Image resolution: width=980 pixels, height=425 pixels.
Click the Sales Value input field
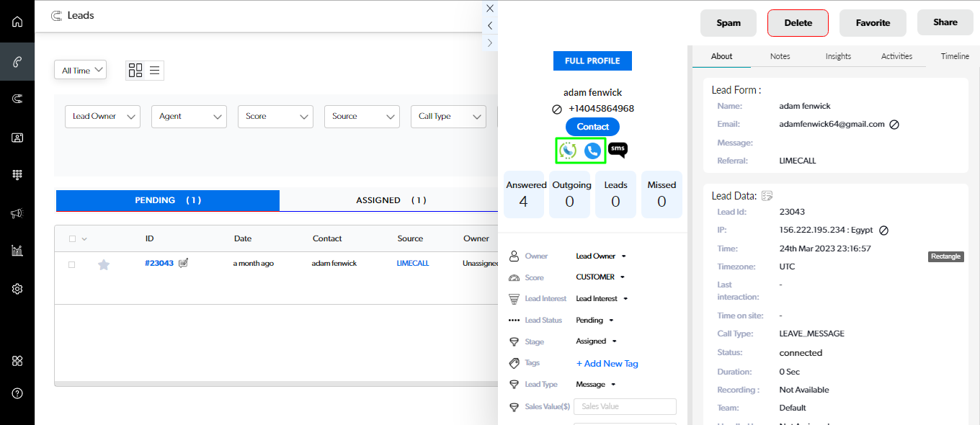(x=625, y=406)
